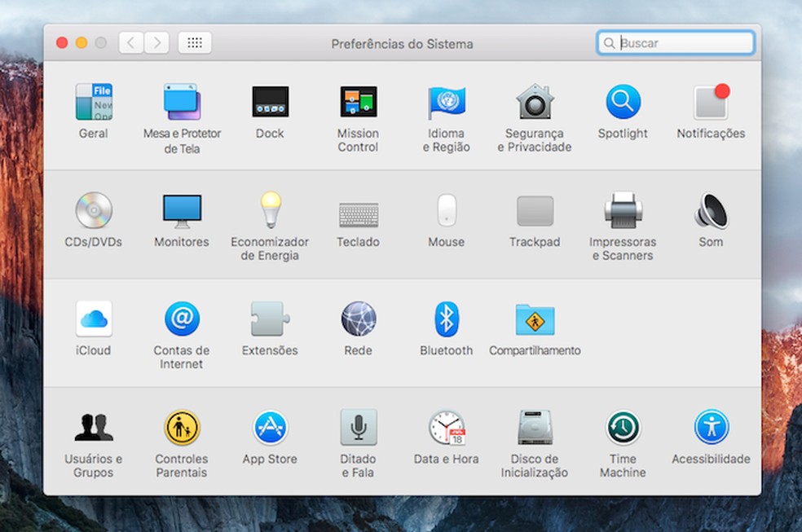Click the Bluetooth icon
The width and height of the screenshot is (802, 532).
click(446, 319)
